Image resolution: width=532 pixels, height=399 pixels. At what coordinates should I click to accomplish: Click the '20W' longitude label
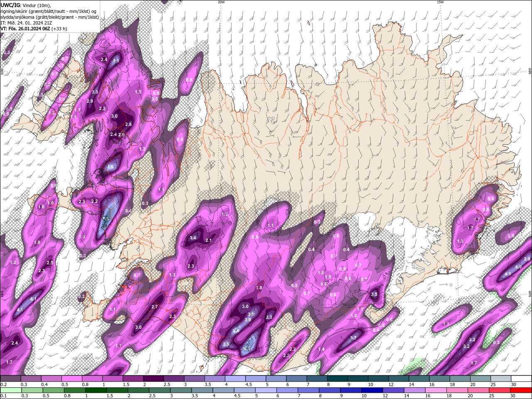221,2
